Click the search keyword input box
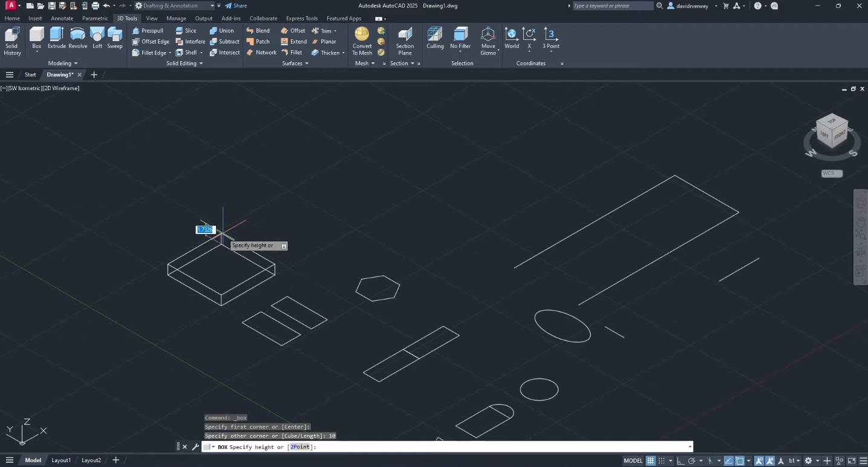Image resolution: width=868 pixels, height=467 pixels. pos(612,5)
